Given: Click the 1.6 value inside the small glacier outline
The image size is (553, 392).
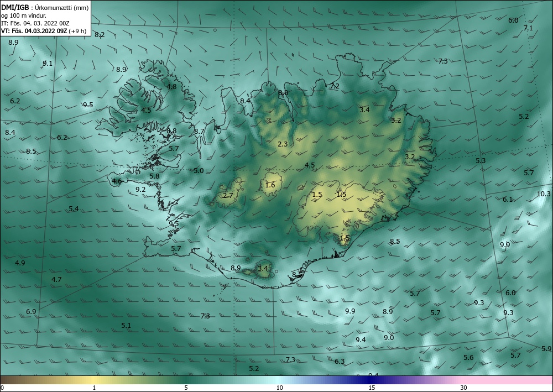Looking at the screenshot, I should pos(270,185).
